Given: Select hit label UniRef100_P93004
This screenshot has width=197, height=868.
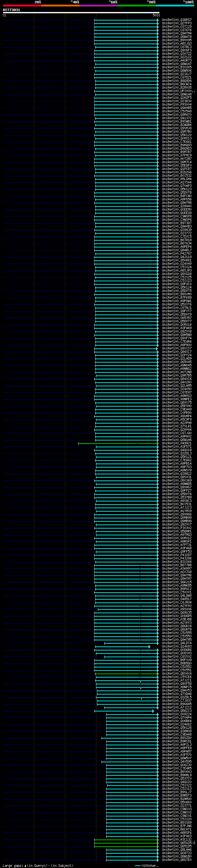Looking at the screenshot, I should [176, 104].
